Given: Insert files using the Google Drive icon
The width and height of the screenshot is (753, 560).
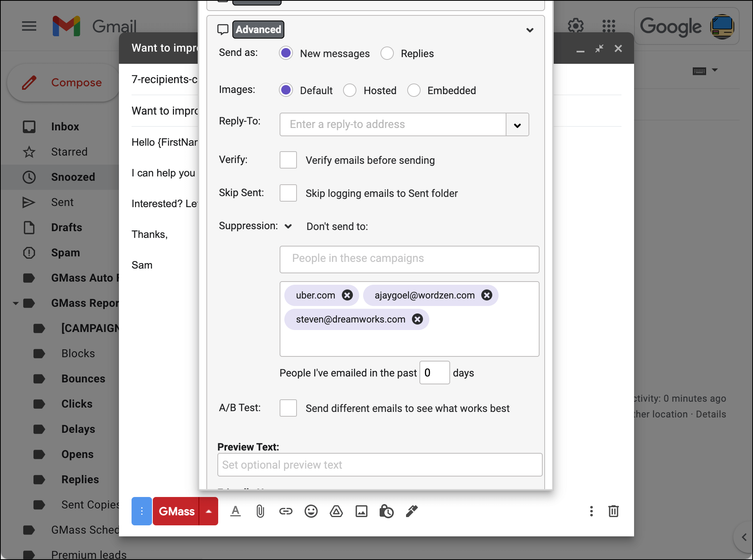Looking at the screenshot, I should [x=336, y=511].
